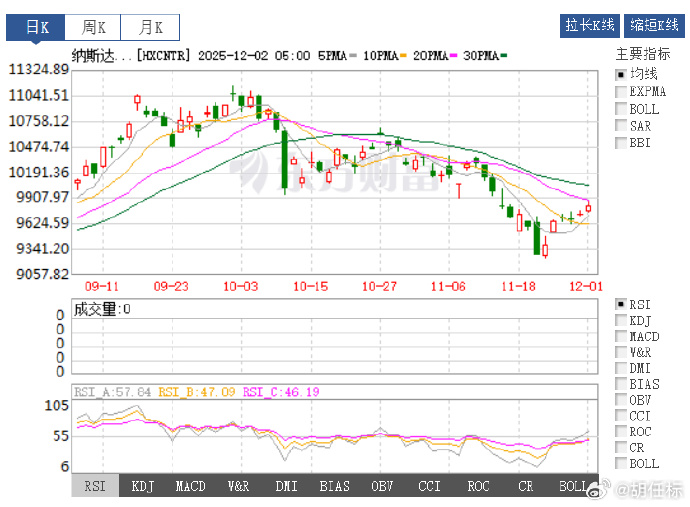Tick the MACD checkbox in right panel
This screenshot has width=690, height=507.
[x=621, y=337]
